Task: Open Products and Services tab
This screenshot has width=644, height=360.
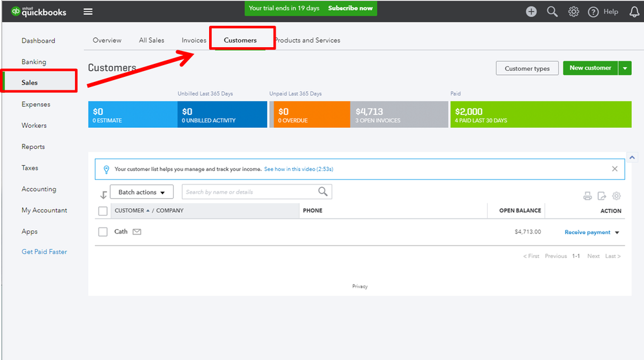Action: (308, 40)
